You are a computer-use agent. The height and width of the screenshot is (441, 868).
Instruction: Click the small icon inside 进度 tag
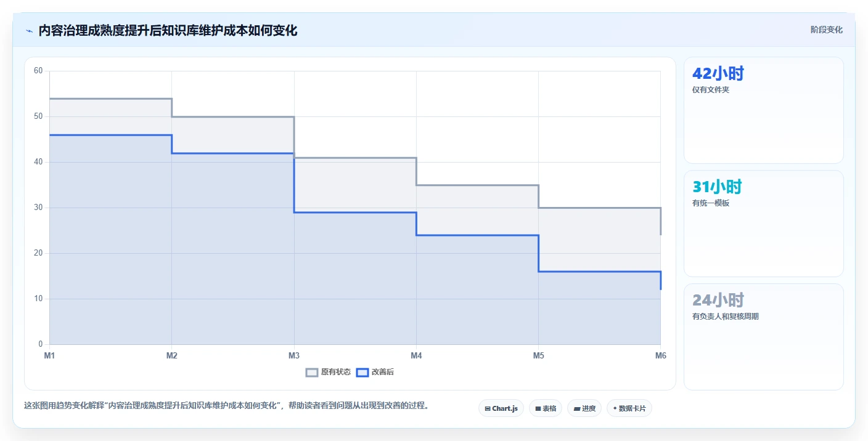coord(576,408)
